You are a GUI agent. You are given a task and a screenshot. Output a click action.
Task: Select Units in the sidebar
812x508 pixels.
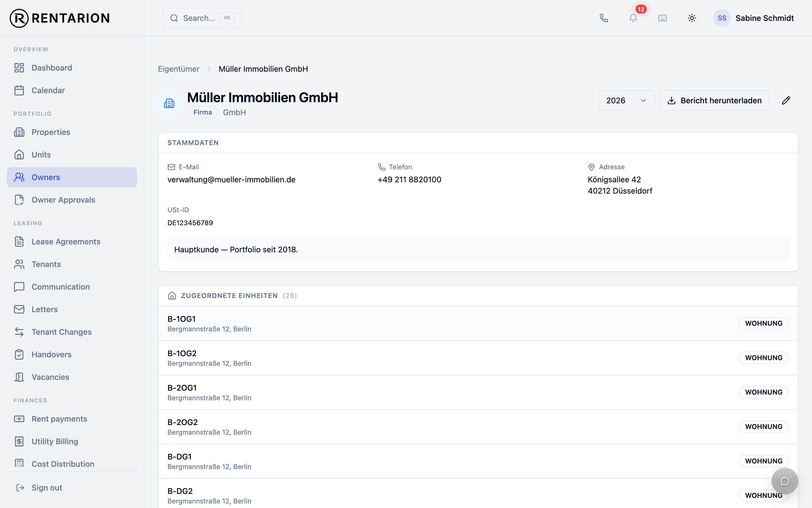[x=72, y=155]
